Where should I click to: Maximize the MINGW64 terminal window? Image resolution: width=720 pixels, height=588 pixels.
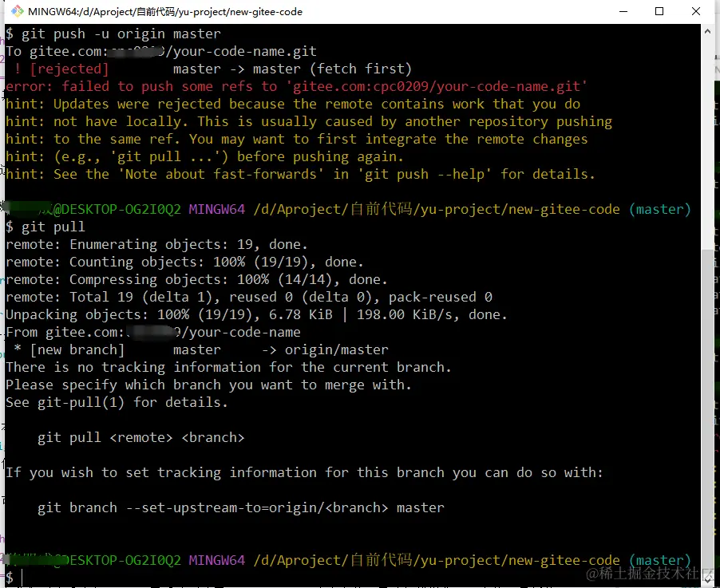coord(659,11)
